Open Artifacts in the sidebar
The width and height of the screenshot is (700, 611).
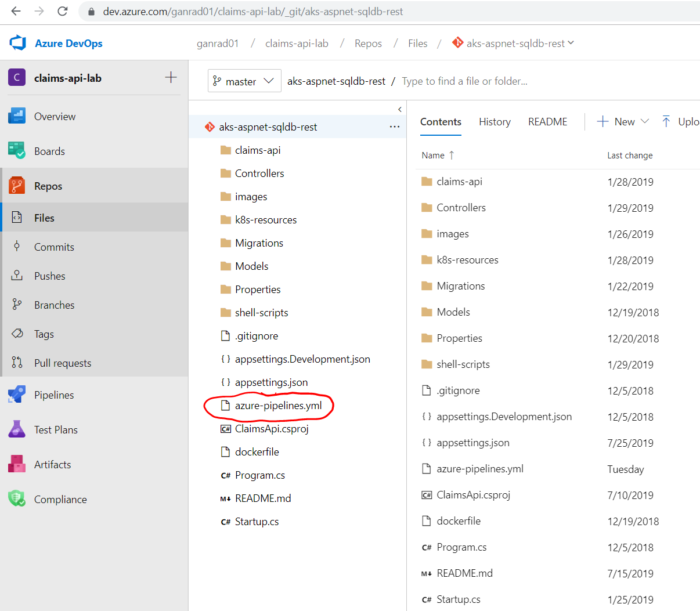click(x=94, y=464)
